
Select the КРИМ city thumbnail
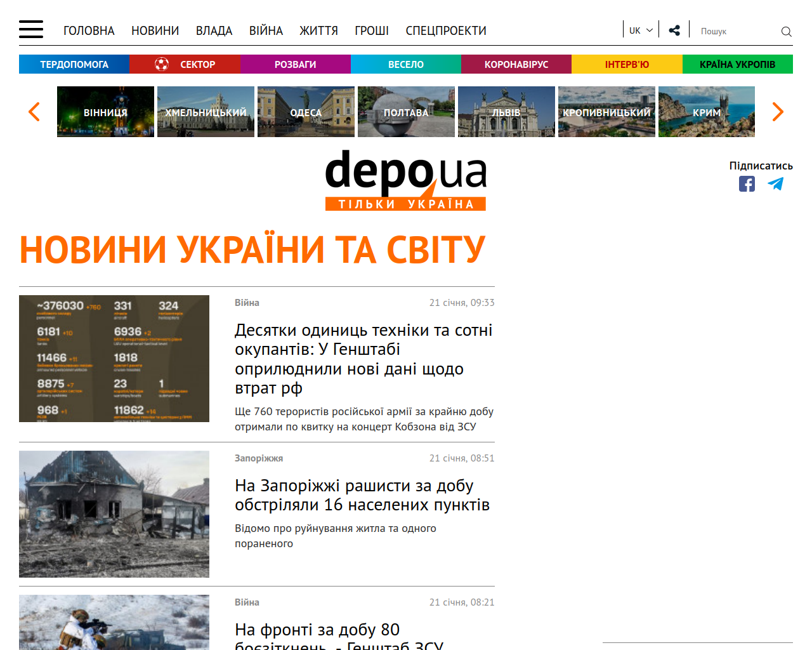[707, 112]
